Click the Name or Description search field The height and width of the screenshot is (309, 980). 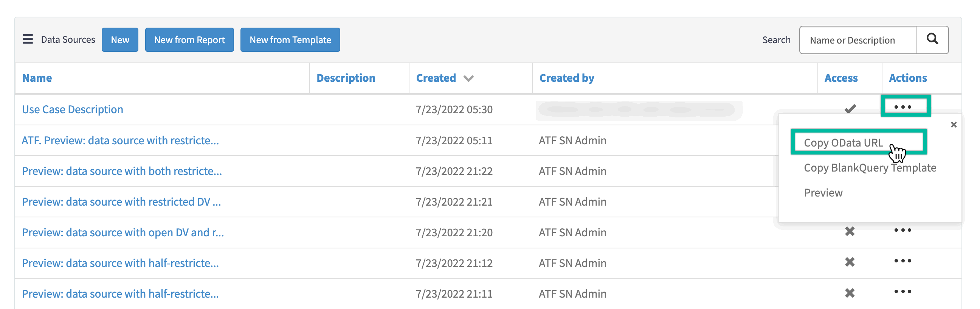(x=857, y=40)
